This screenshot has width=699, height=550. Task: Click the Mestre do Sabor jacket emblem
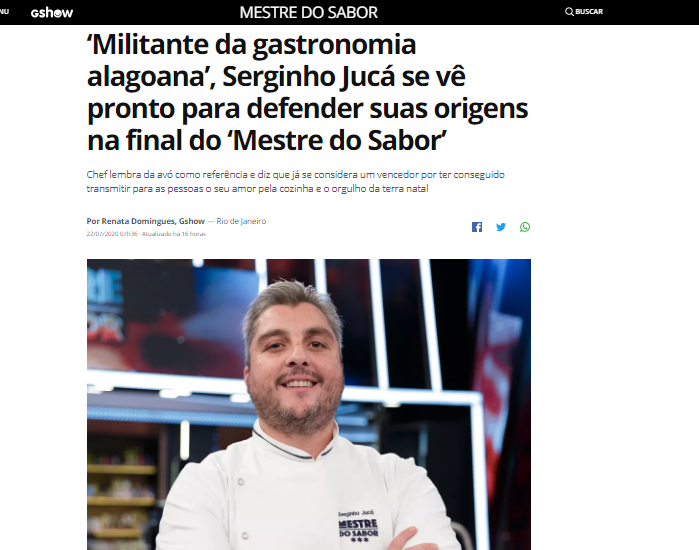click(358, 529)
